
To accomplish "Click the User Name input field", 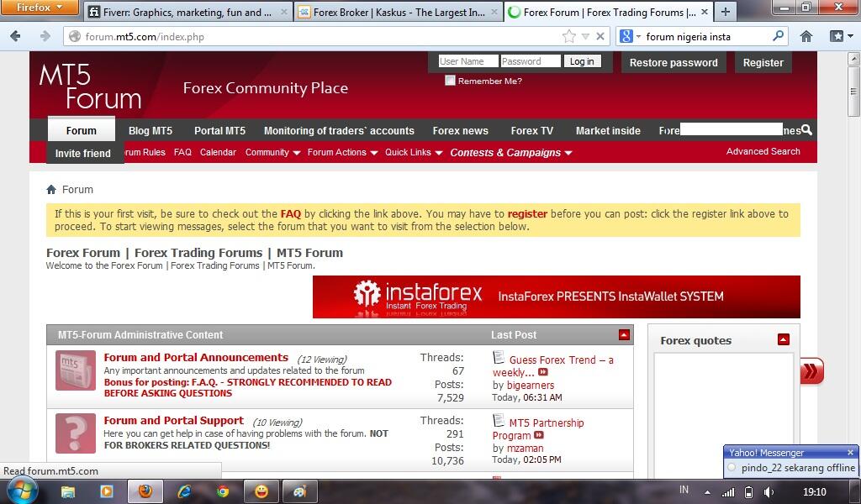I will [468, 61].
